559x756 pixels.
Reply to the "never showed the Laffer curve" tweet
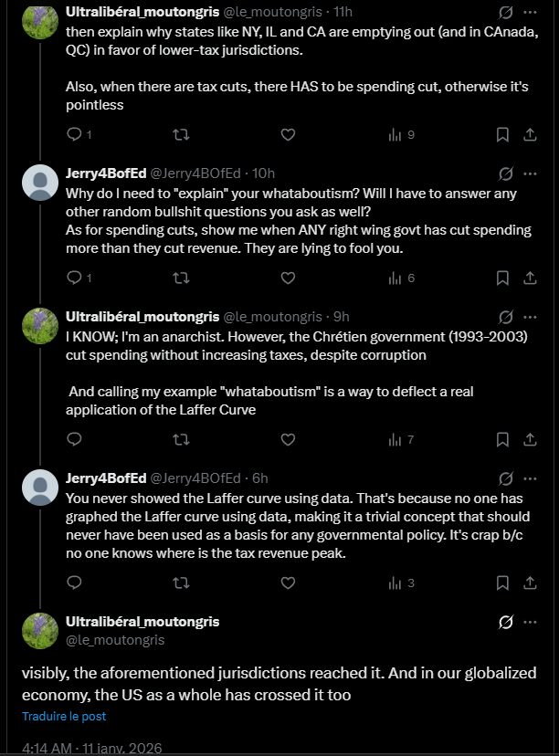75,583
